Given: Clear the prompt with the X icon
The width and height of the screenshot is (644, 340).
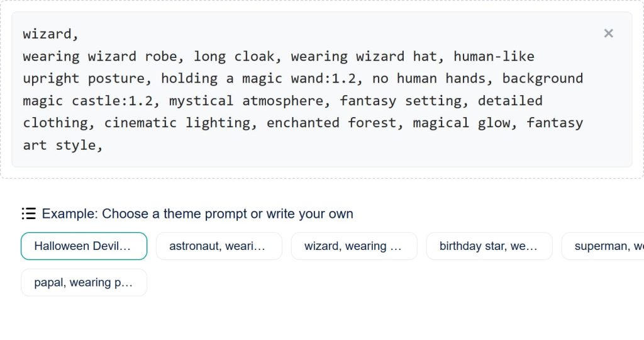Looking at the screenshot, I should pyautogui.click(x=608, y=33).
